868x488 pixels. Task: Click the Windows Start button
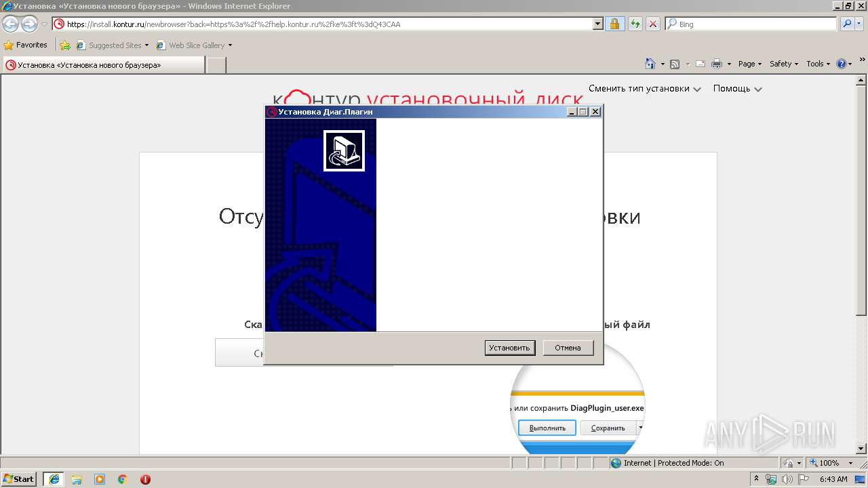18,479
